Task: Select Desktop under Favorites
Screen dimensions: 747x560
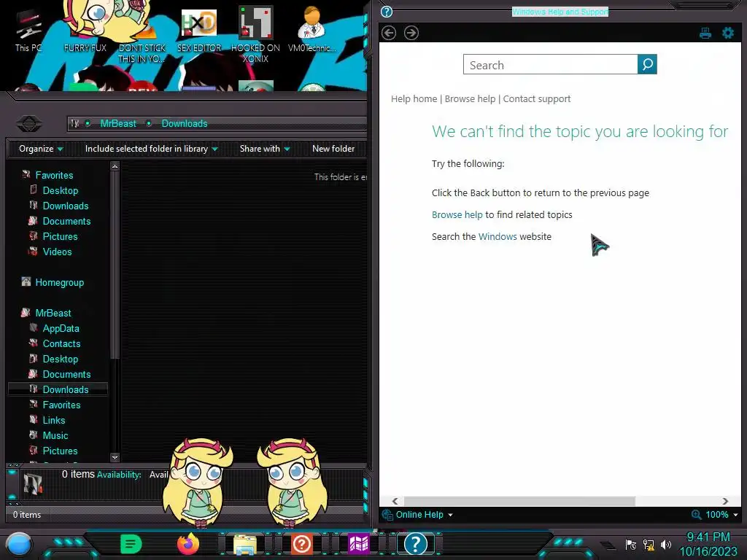Action: tap(60, 190)
